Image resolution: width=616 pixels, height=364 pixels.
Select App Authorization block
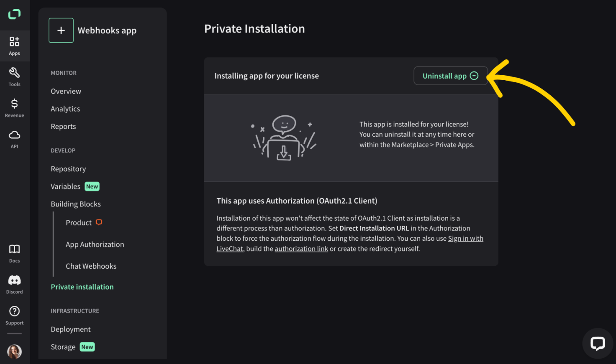pos(95,244)
